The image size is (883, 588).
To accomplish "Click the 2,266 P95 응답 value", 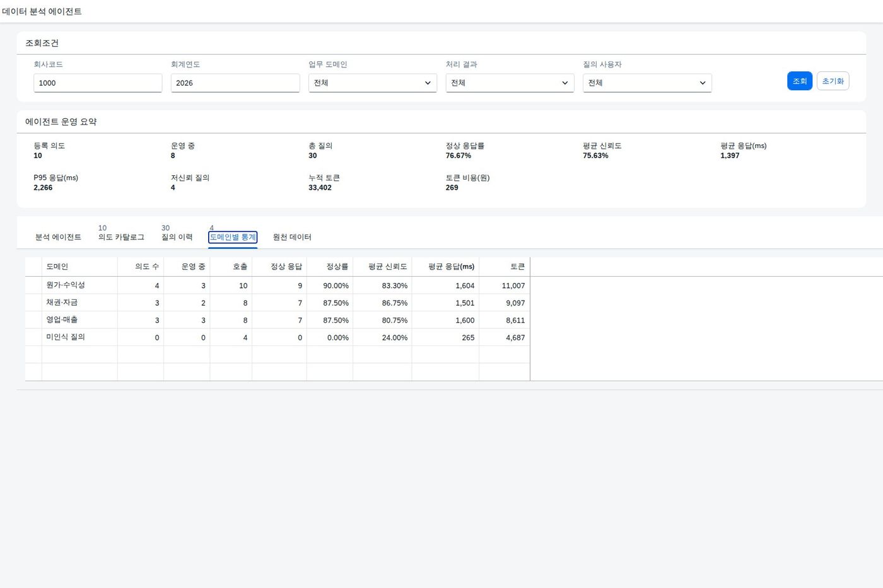I will pyautogui.click(x=43, y=188).
